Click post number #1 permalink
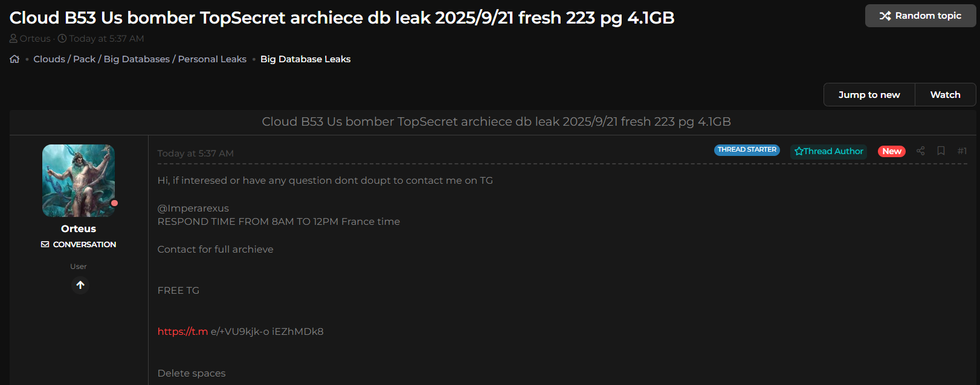The height and width of the screenshot is (385, 980). click(x=962, y=151)
